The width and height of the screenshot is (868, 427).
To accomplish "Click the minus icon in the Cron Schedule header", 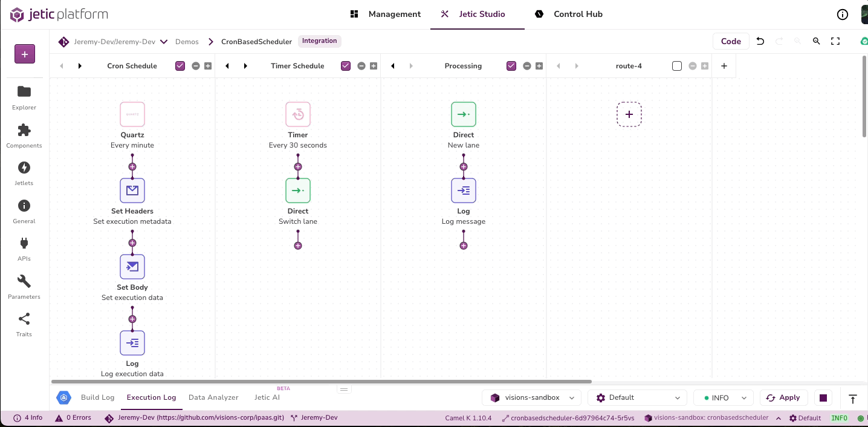I will click(x=196, y=66).
